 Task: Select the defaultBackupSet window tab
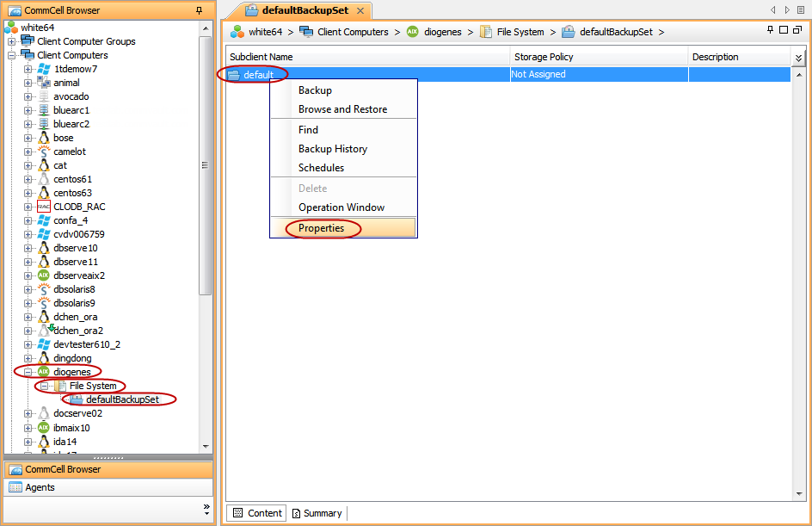[305, 10]
